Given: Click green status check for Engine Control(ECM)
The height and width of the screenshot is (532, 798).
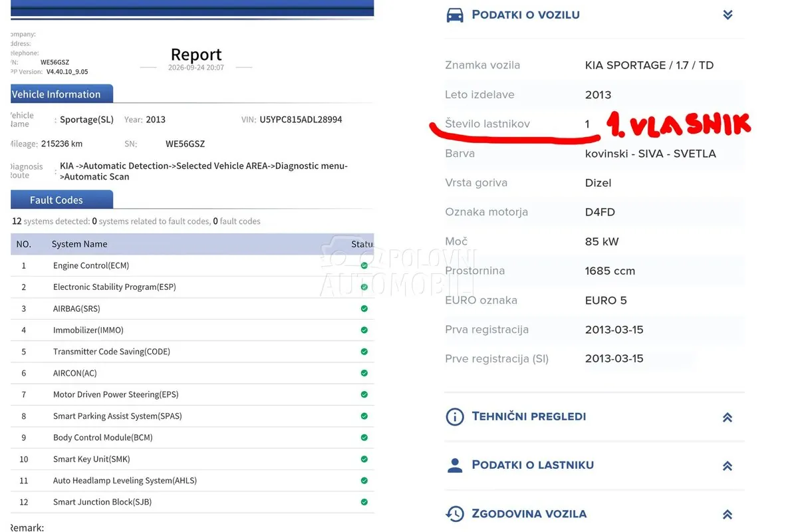Looking at the screenshot, I should tap(364, 265).
